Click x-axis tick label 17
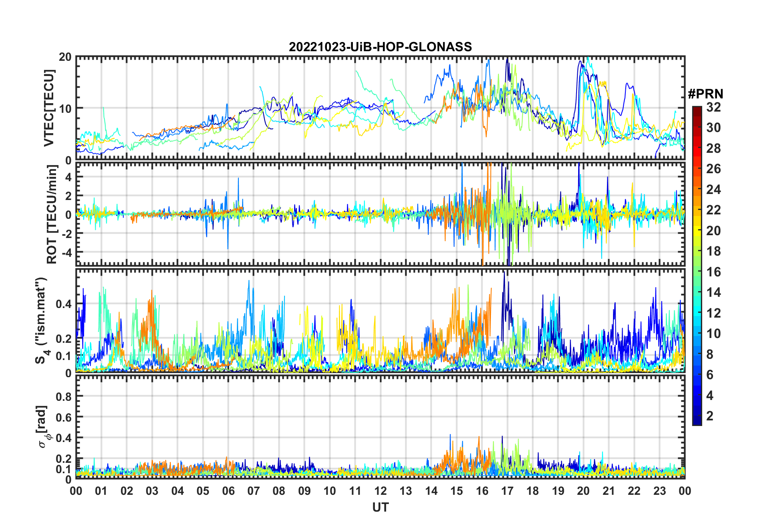 click(507, 491)
